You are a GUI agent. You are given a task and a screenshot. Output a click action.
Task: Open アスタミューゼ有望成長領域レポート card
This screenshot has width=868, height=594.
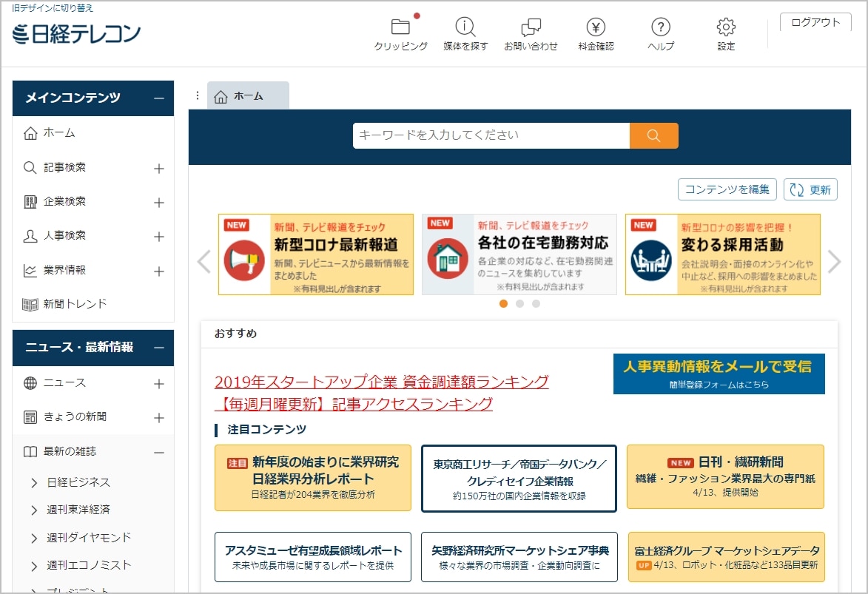tap(313, 557)
